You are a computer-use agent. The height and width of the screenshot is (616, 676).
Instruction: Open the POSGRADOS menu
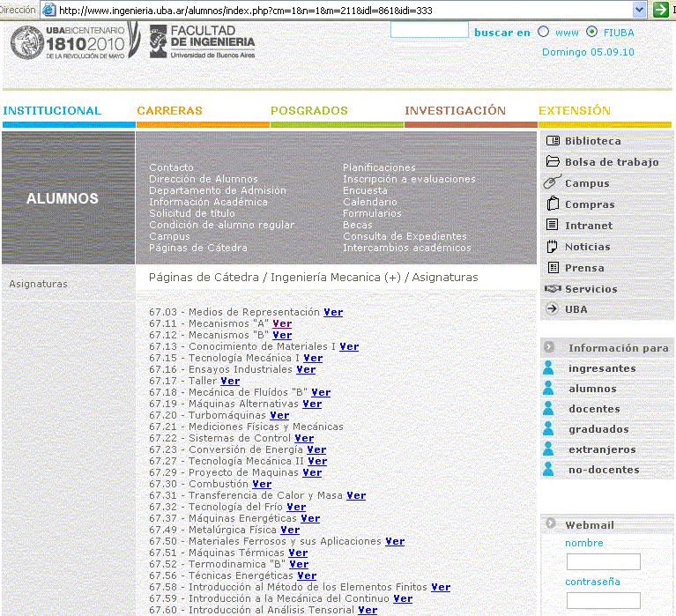[x=309, y=111]
